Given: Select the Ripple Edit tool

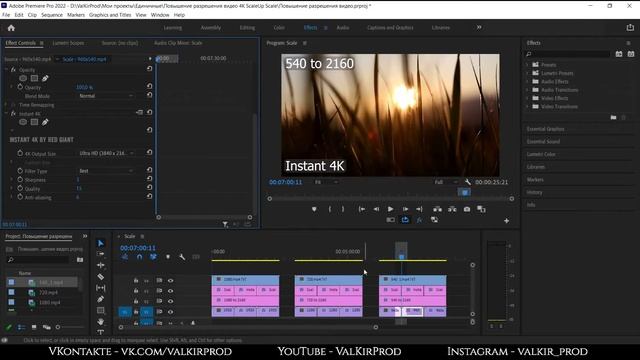Looking at the screenshot, I should tap(100, 265).
